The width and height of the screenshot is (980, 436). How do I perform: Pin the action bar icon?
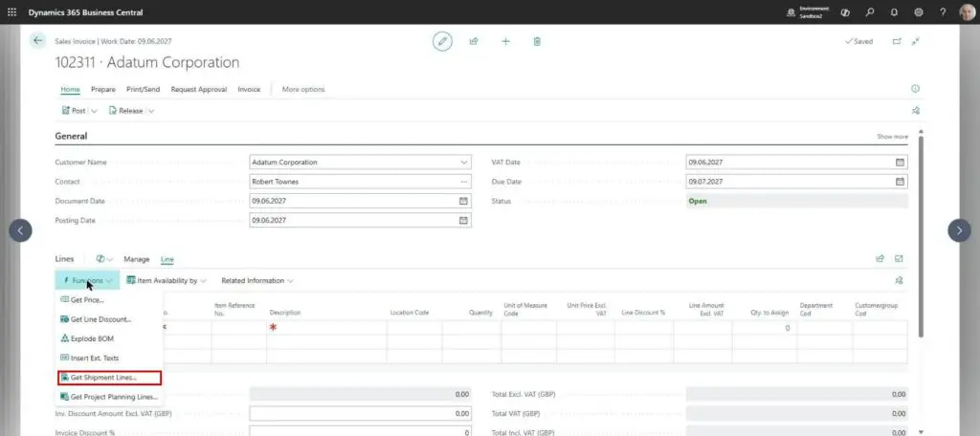916,111
